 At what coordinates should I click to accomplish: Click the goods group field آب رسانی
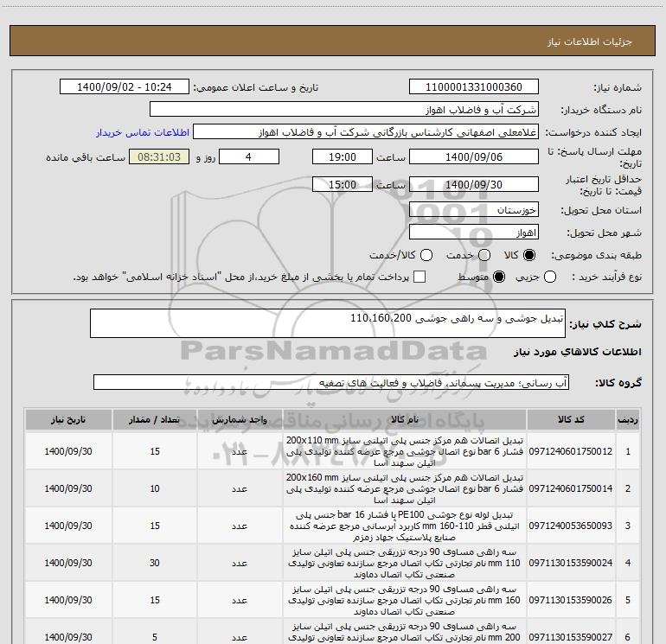pyautogui.click(x=331, y=382)
